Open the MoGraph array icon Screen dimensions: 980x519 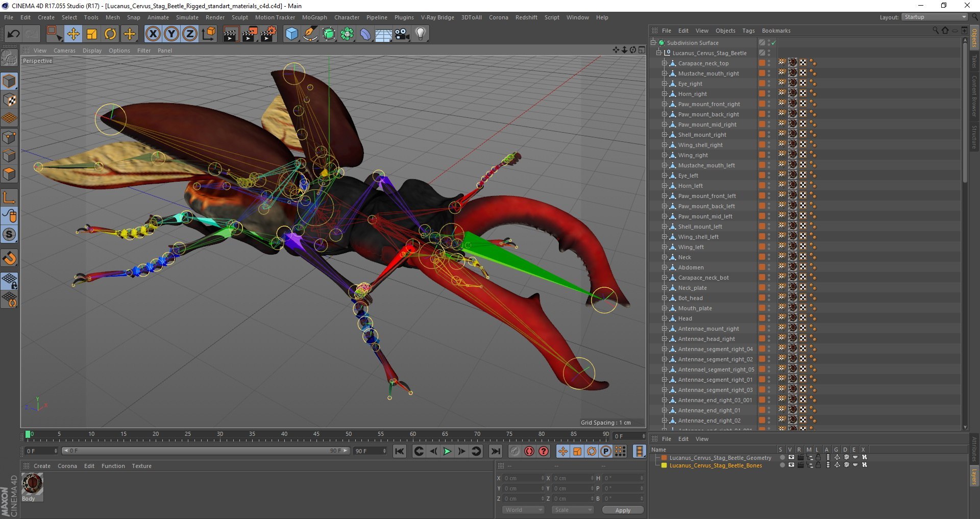pyautogui.click(x=347, y=34)
